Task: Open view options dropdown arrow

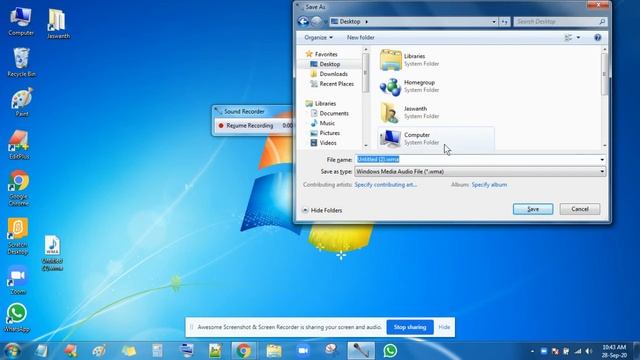Action: [578, 38]
